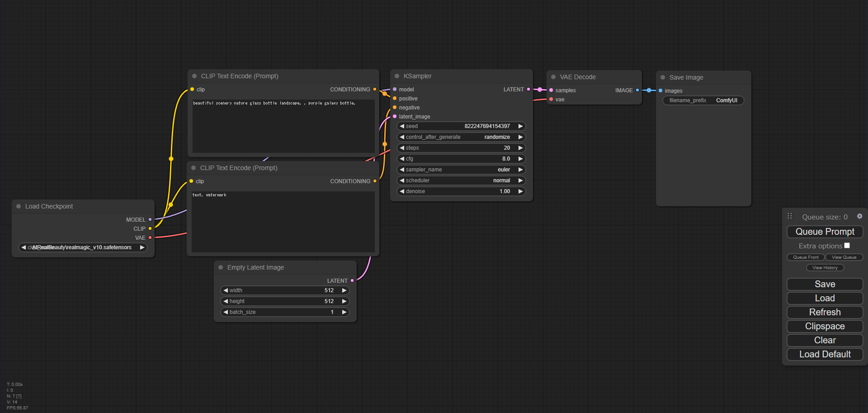The height and width of the screenshot is (413, 868).
Task: Click the negative prompt text area "text, watermark"
Action: pos(283,222)
